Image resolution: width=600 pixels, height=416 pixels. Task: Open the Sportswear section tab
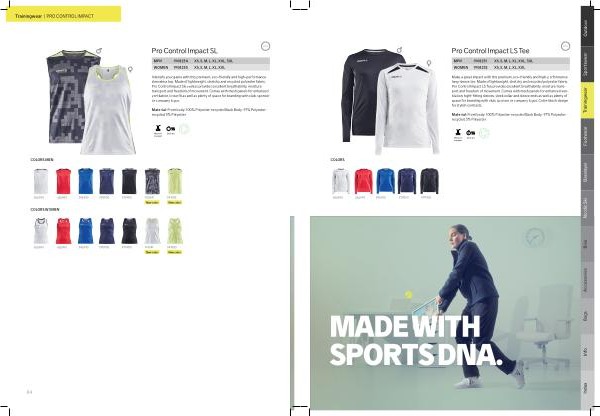point(587,64)
